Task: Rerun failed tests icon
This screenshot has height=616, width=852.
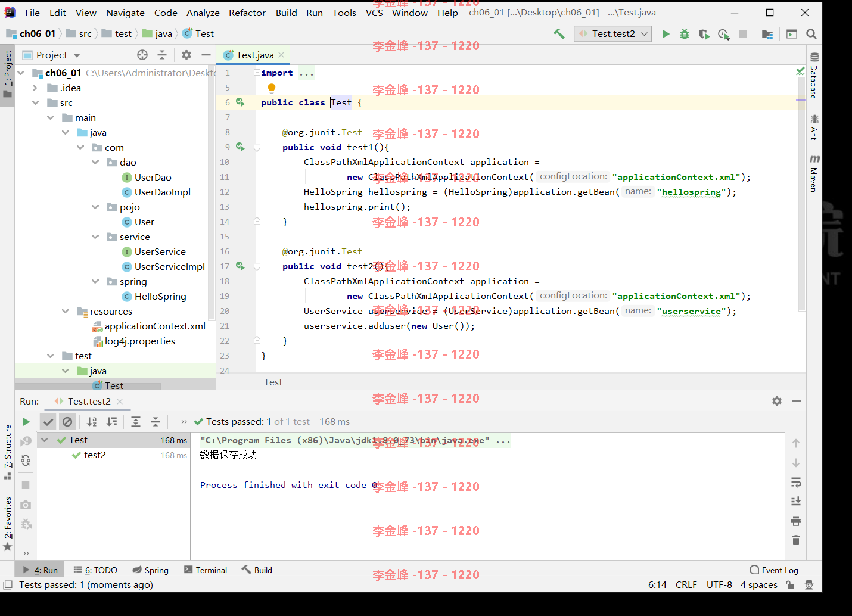Action: coord(26,441)
